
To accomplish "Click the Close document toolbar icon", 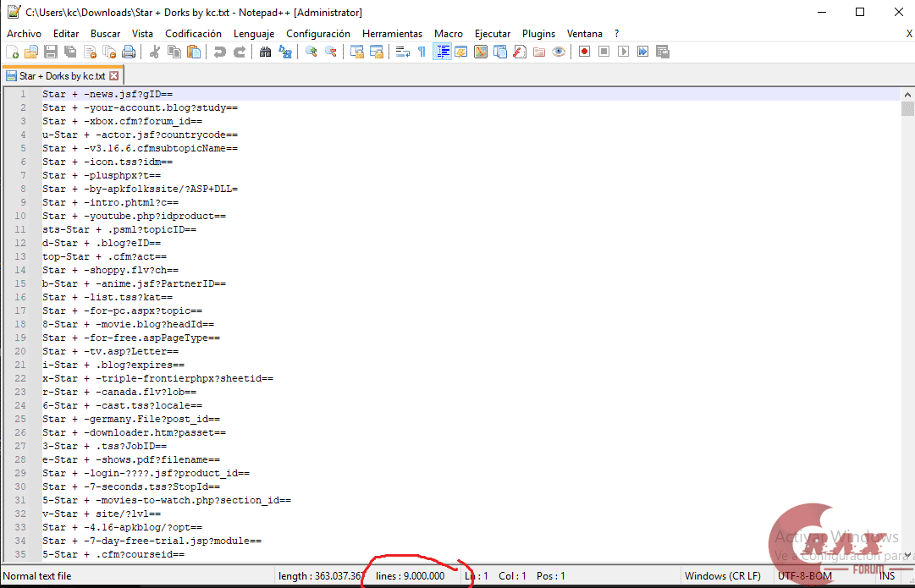I will pos(90,52).
